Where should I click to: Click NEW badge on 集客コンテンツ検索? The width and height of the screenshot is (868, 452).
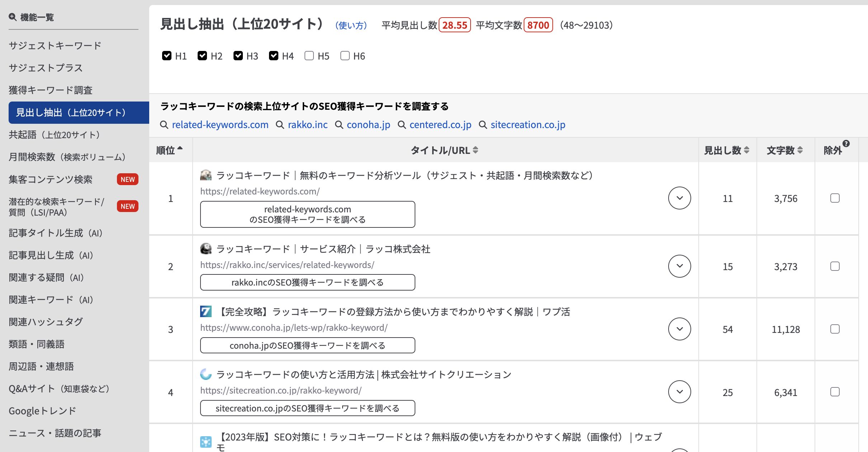tap(128, 179)
